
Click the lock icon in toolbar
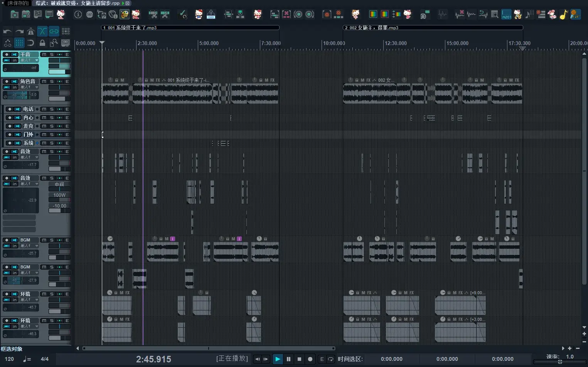click(42, 43)
